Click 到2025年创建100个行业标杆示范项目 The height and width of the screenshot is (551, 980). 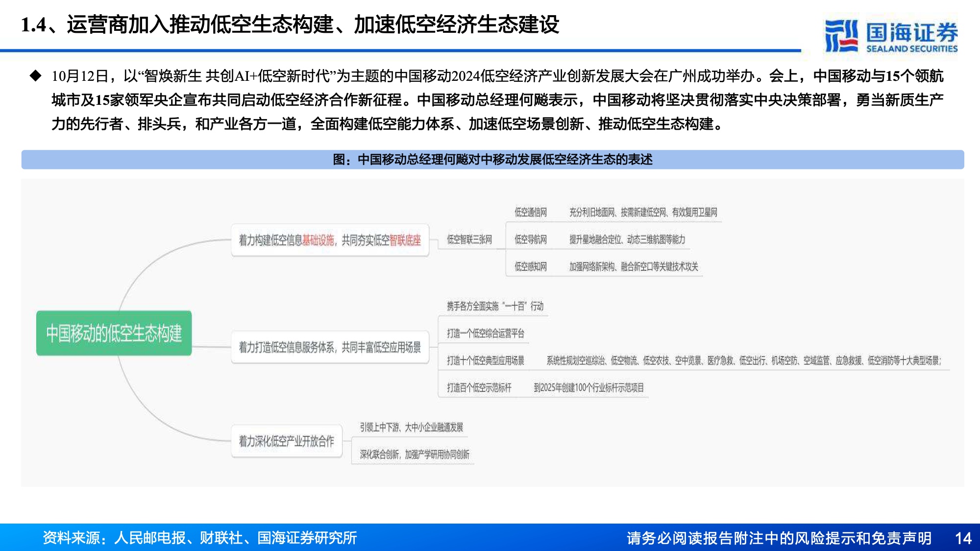tap(588, 388)
